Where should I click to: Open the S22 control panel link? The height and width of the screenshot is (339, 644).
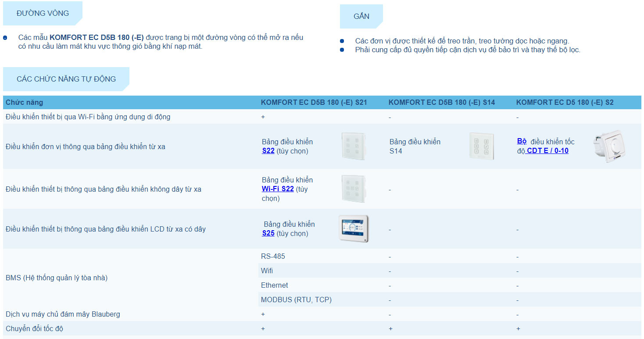click(268, 151)
